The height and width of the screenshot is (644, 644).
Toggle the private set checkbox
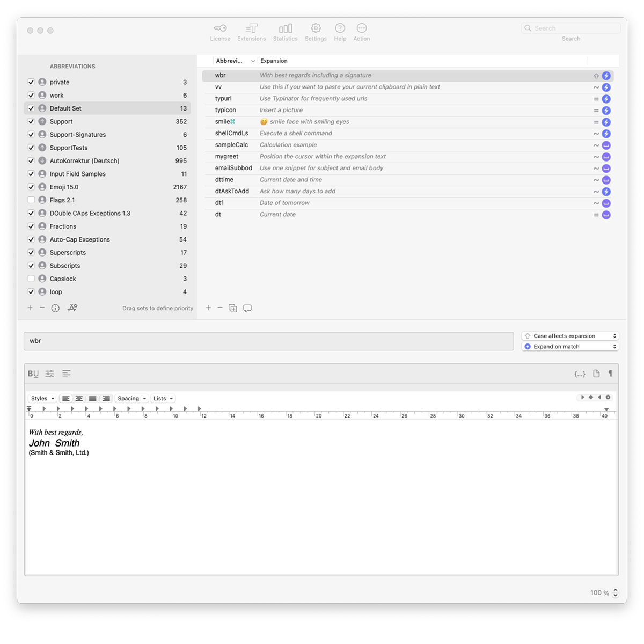pos(31,82)
